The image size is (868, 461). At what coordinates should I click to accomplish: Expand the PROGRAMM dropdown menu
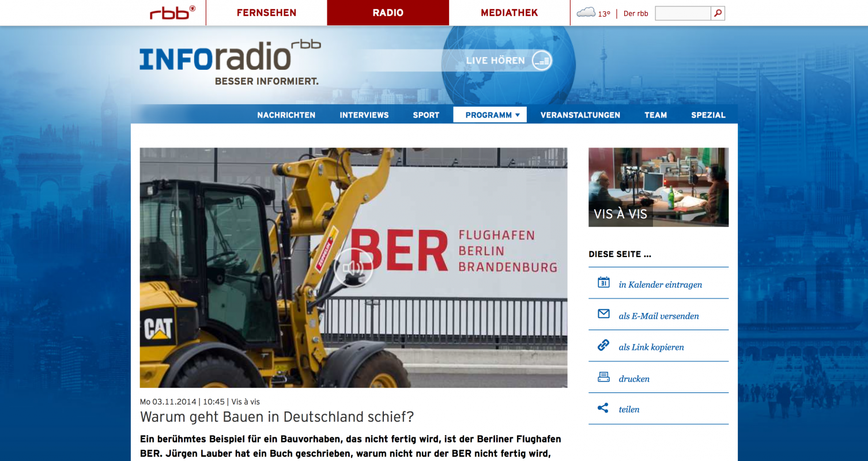[490, 115]
